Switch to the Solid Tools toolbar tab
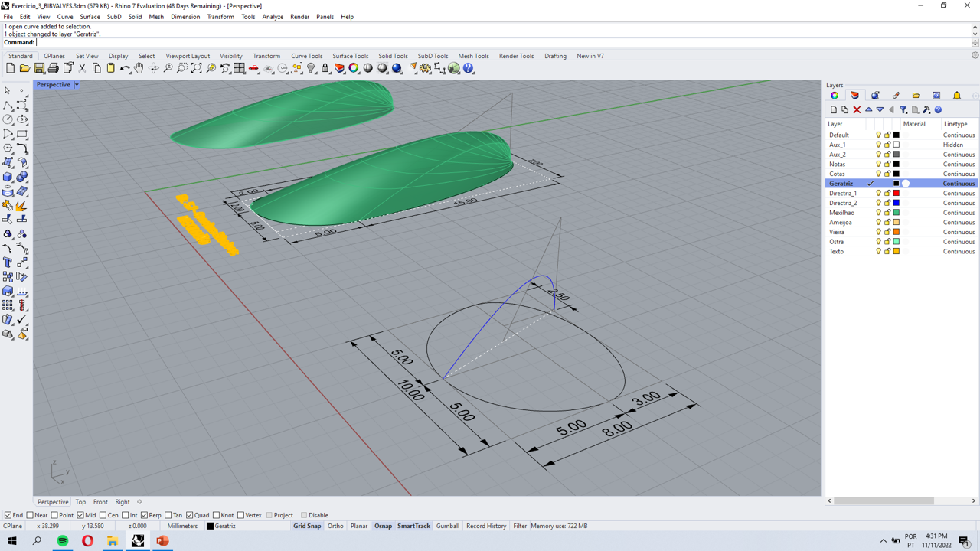This screenshot has width=980, height=551. pyautogui.click(x=393, y=56)
